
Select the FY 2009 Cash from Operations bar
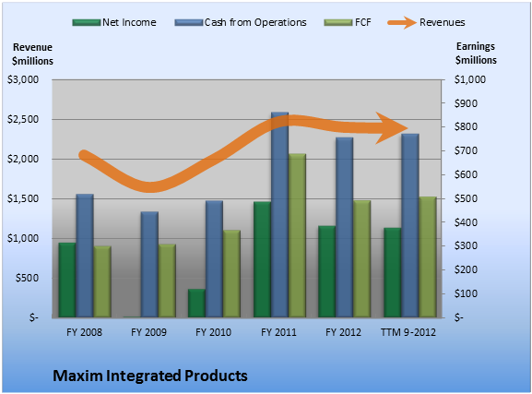click(149, 265)
